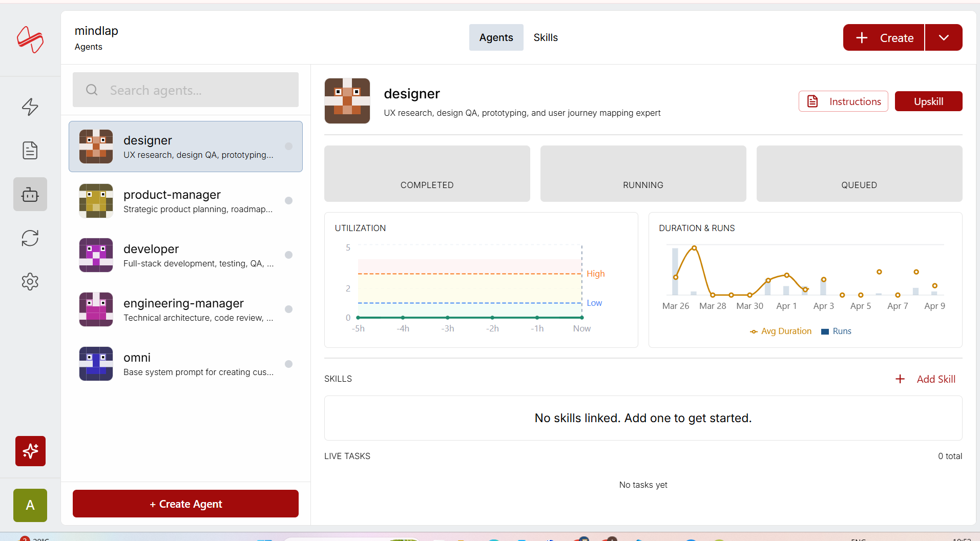This screenshot has height=541, width=980.
Task: Click the plus icon beside Add Skill
Action: coord(900,379)
